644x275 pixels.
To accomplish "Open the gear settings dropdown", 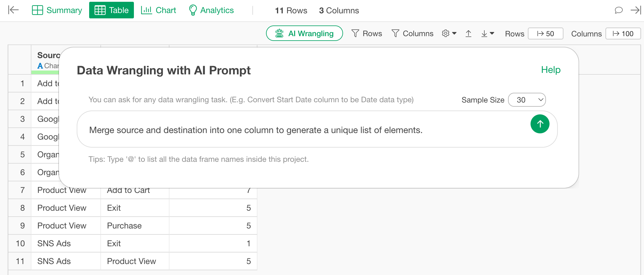I will point(449,33).
